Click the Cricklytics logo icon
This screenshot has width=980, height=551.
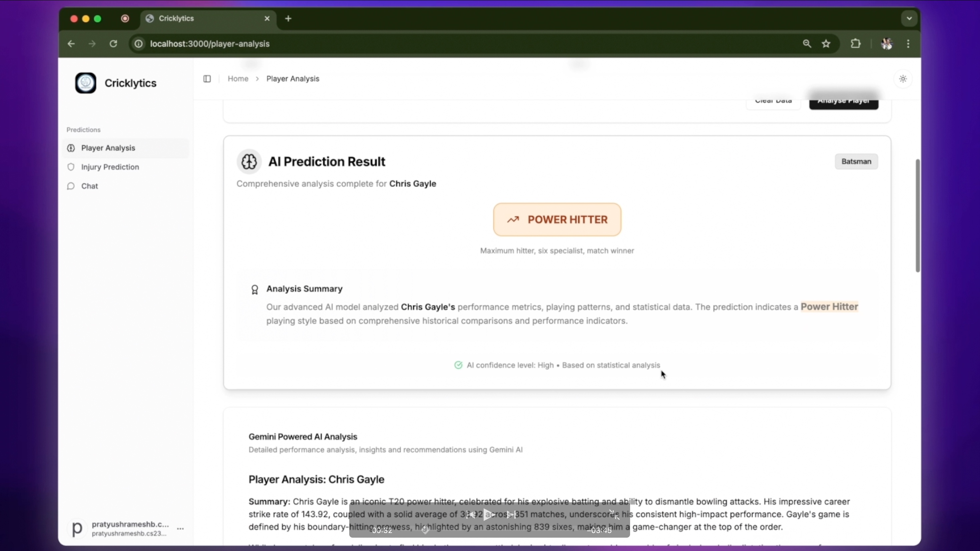(x=86, y=83)
